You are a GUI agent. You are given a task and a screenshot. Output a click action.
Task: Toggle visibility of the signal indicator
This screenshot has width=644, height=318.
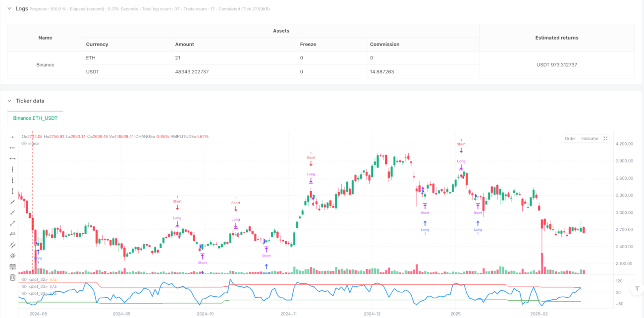[x=24, y=143]
